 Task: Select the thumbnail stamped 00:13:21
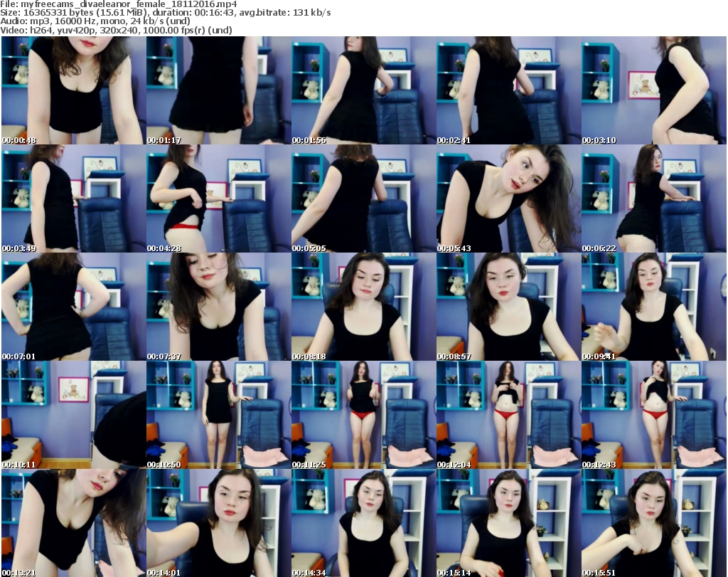pyautogui.click(x=74, y=523)
